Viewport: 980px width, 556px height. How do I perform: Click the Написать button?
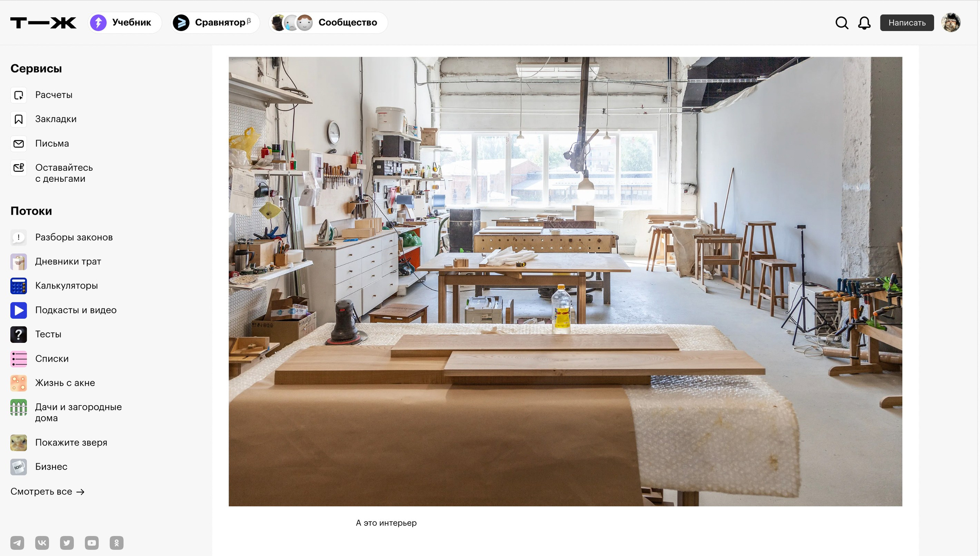pos(907,23)
